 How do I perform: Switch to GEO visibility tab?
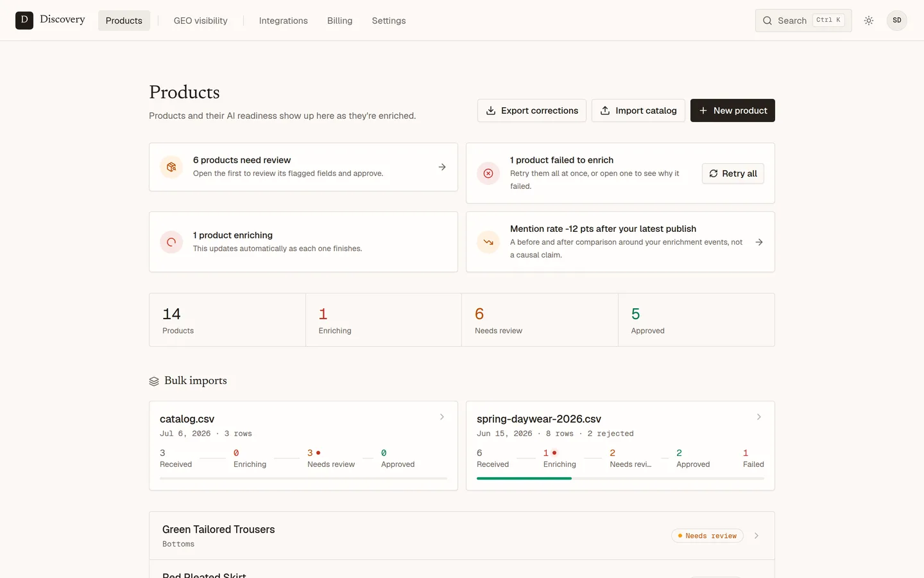(201, 21)
